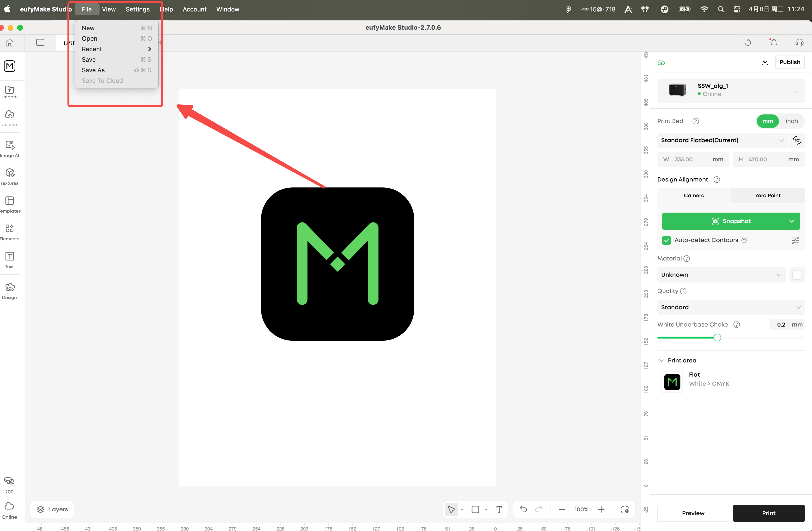Screen dimensions: 812x531
Task: Open the Import tool in sidebar
Action: pos(10,92)
